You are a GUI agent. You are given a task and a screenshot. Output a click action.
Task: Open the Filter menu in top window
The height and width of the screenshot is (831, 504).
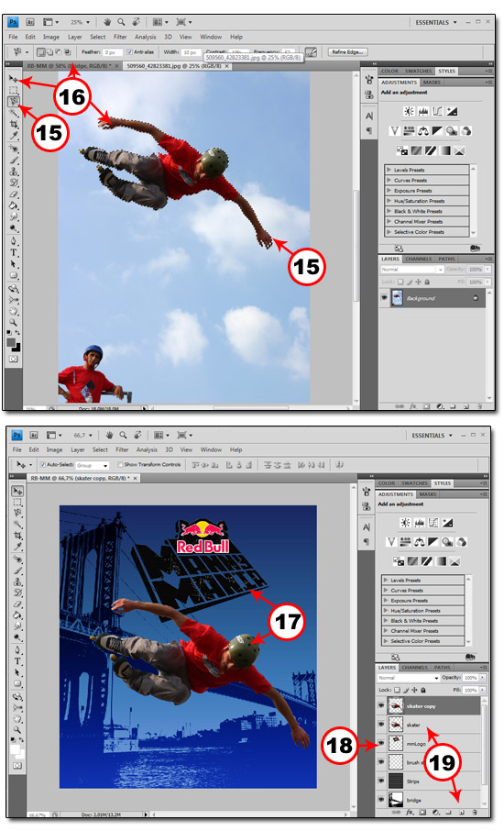tap(120, 37)
